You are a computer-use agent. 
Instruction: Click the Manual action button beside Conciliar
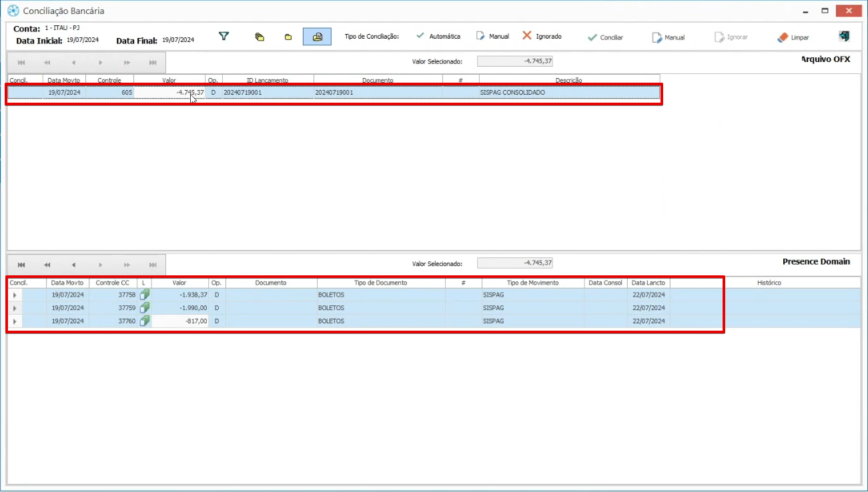(x=668, y=37)
